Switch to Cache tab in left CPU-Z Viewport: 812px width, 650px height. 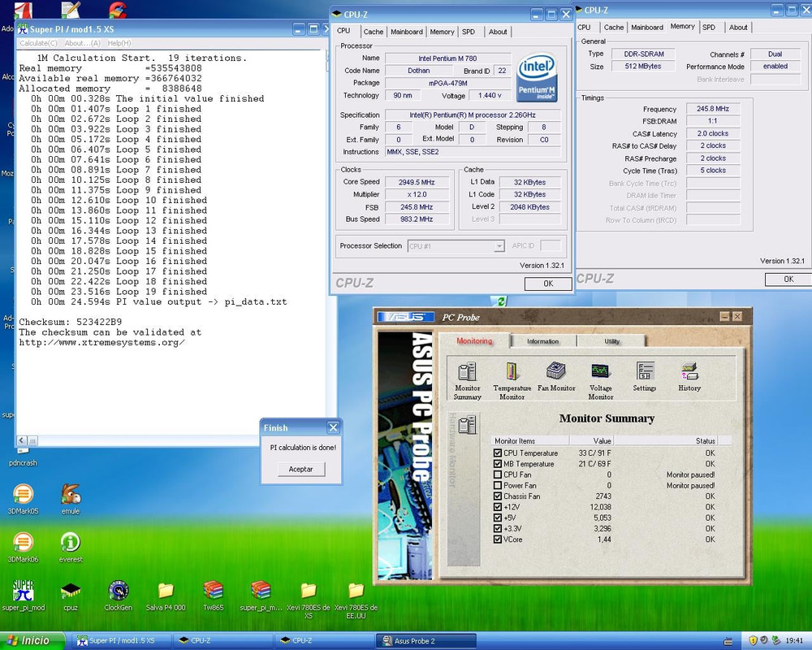[373, 32]
